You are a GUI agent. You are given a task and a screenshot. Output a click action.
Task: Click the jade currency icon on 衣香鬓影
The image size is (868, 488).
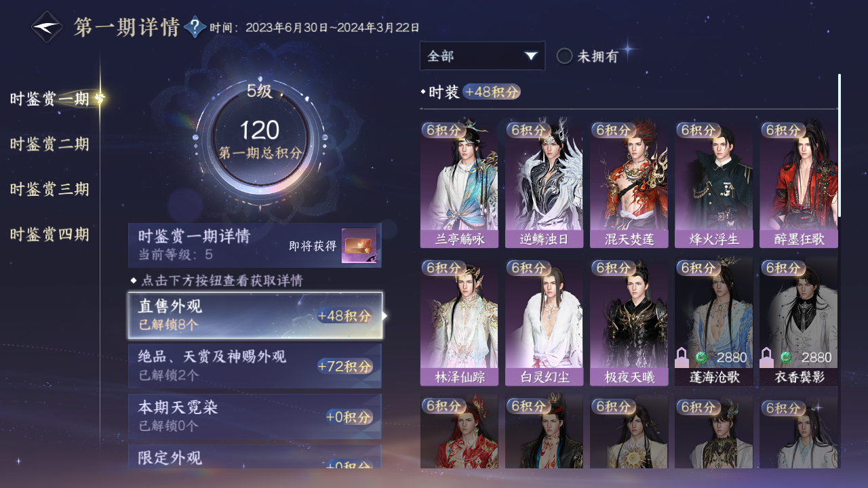(x=786, y=357)
